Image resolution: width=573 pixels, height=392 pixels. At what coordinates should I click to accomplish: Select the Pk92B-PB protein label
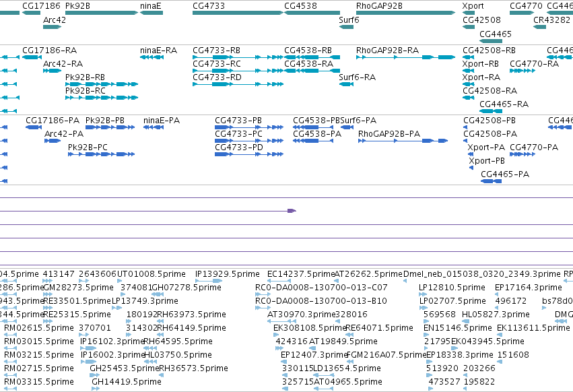pos(105,121)
